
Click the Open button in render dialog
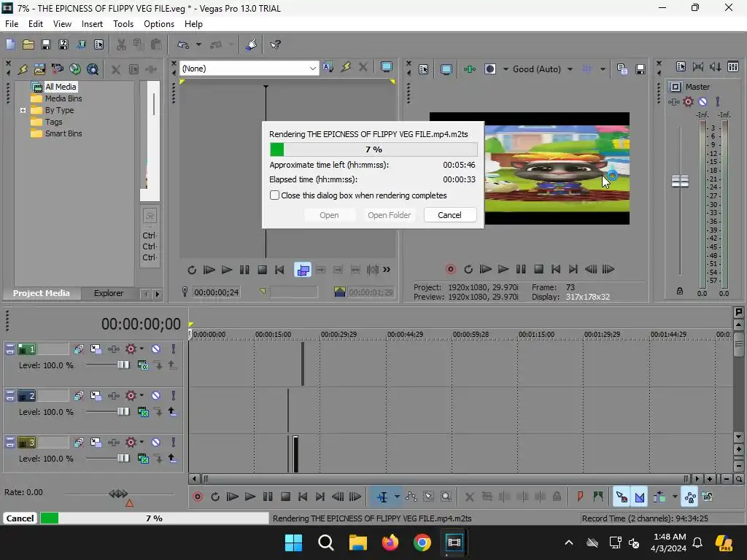pyautogui.click(x=329, y=215)
